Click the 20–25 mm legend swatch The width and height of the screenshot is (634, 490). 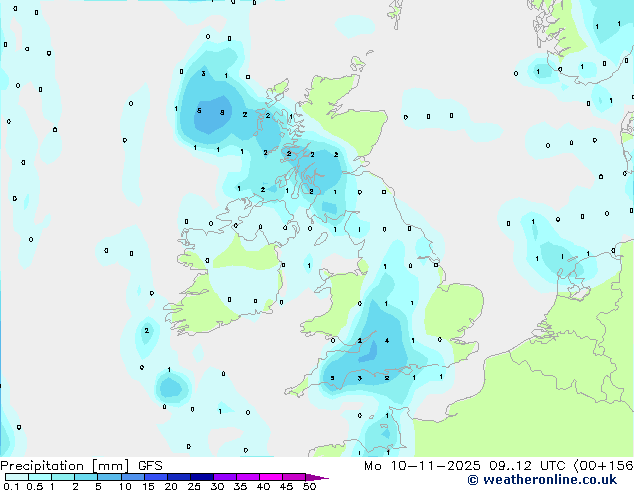click(179, 477)
